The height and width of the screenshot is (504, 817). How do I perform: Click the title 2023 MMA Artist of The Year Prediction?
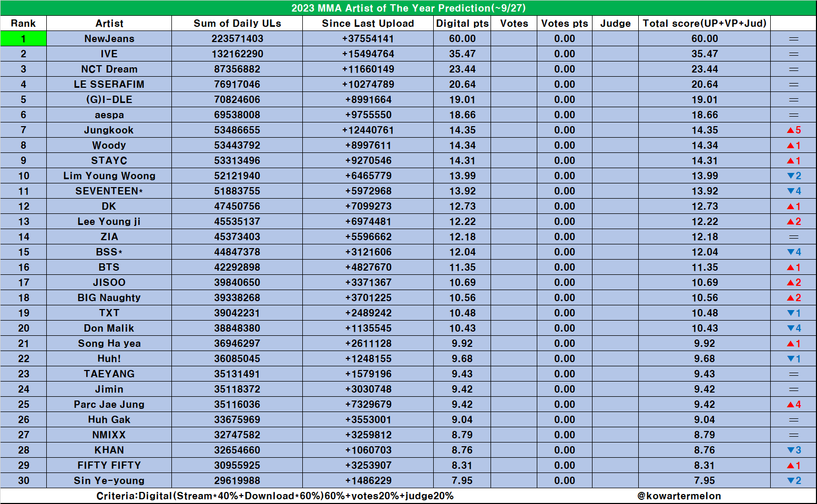point(408,8)
